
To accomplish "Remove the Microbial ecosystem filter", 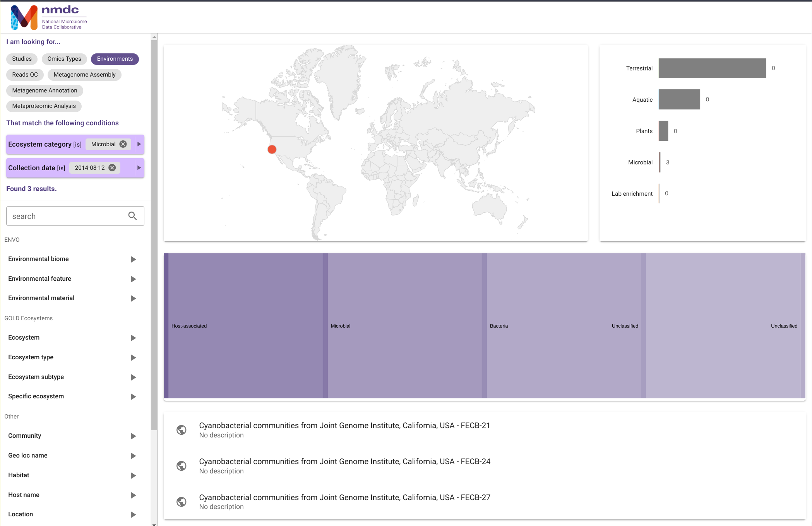I will pos(123,144).
